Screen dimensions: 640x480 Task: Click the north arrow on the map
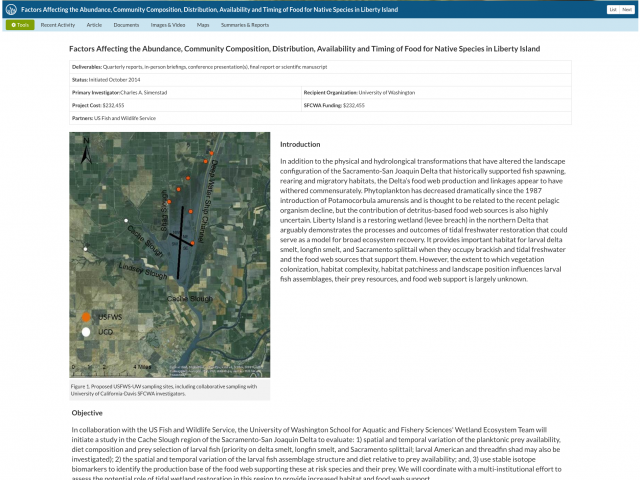[x=86, y=151]
